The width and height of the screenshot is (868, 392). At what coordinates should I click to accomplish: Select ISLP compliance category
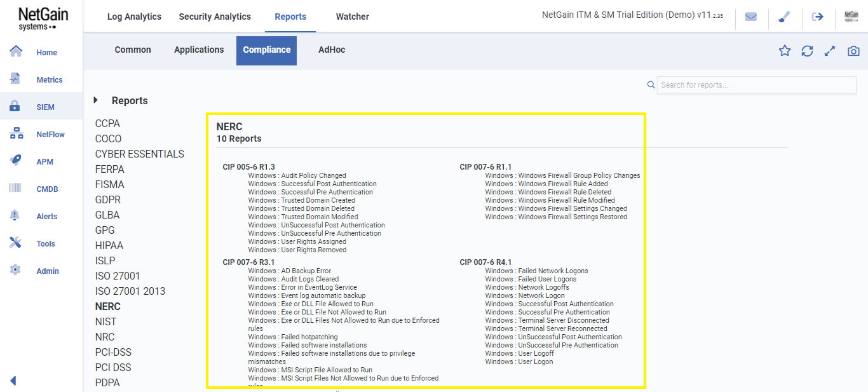[105, 260]
